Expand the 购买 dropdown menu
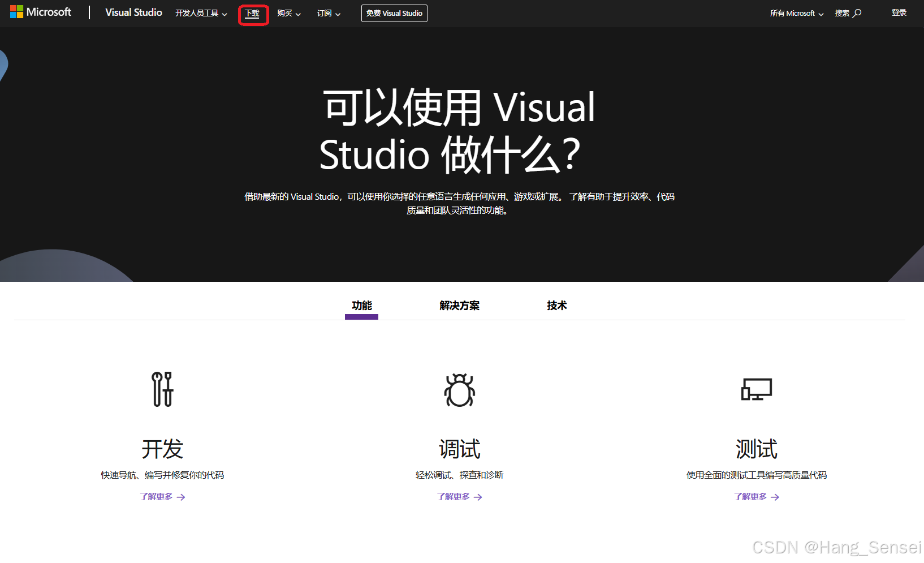 (289, 14)
